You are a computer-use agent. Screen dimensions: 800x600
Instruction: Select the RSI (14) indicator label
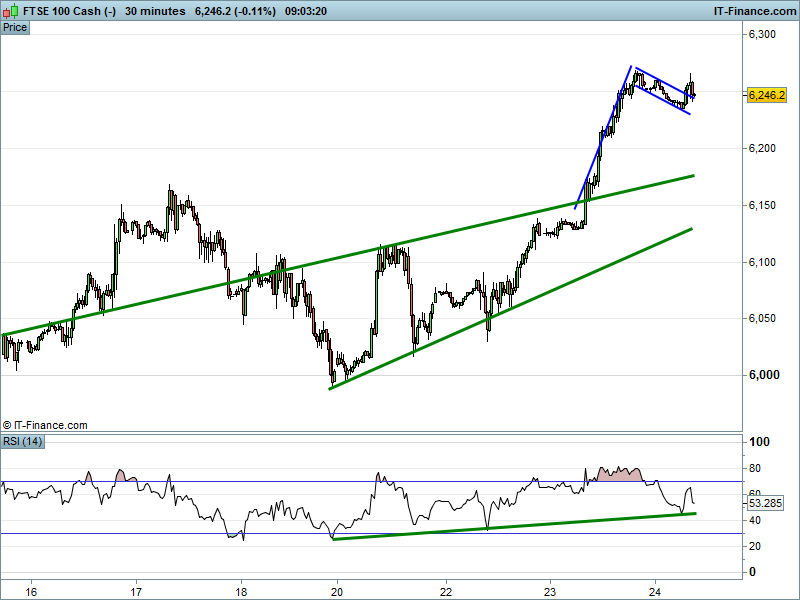23,441
